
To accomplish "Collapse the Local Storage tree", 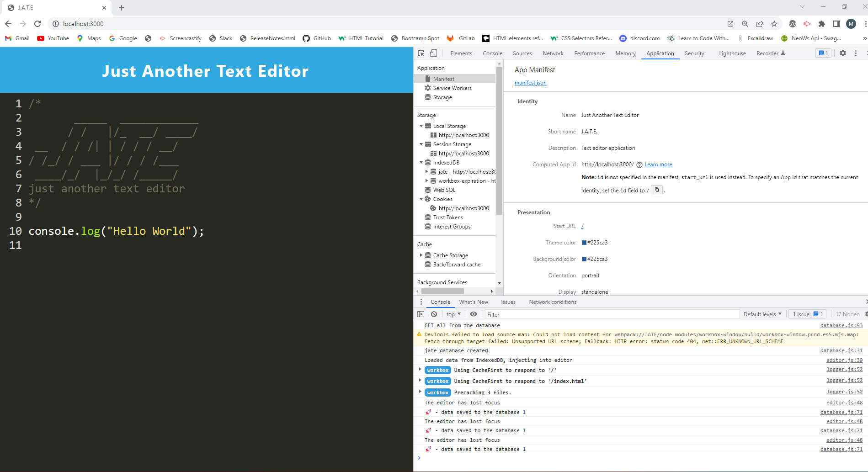I will [x=421, y=126].
